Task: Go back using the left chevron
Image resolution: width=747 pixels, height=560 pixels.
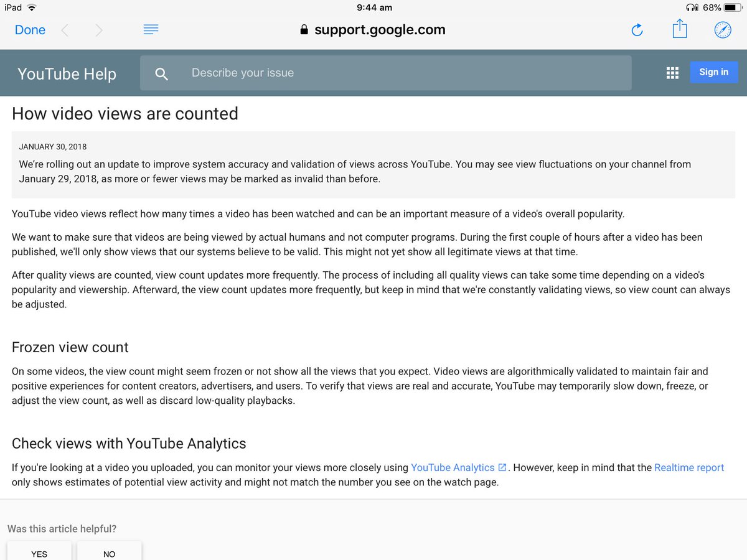Action: coord(65,30)
